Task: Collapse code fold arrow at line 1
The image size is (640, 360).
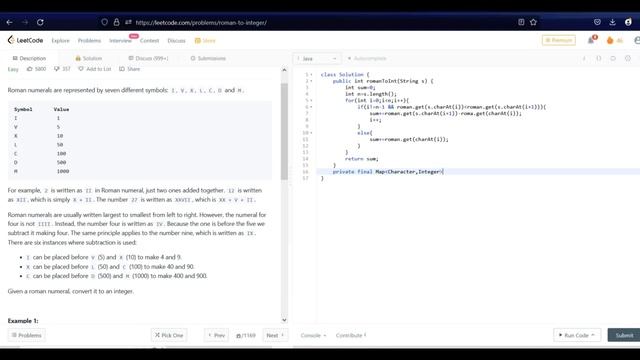Action: click(311, 75)
